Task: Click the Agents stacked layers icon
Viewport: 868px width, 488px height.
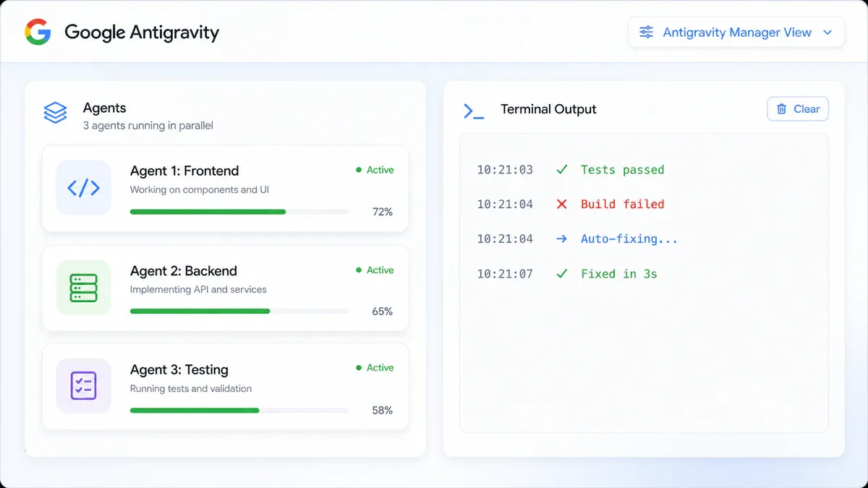Action: coord(55,113)
